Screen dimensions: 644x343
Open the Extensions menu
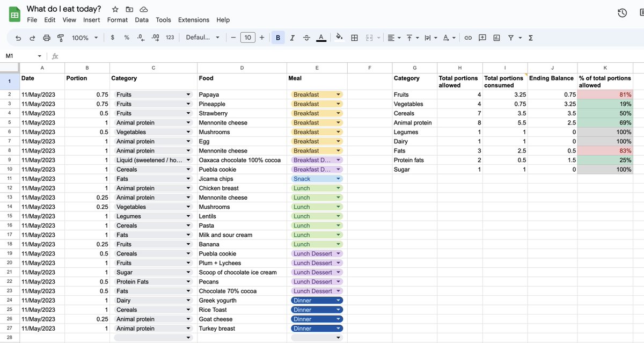pos(194,20)
